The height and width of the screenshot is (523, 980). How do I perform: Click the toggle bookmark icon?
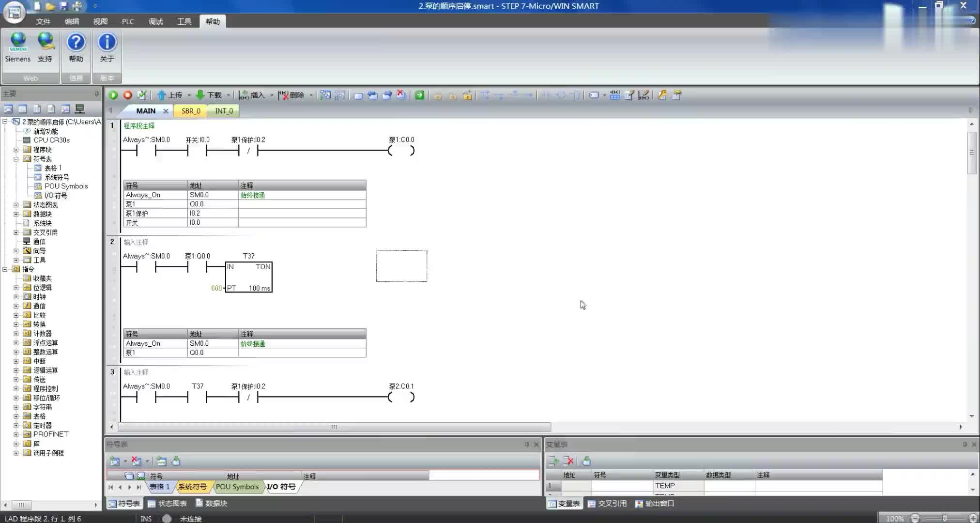(358, 95)
